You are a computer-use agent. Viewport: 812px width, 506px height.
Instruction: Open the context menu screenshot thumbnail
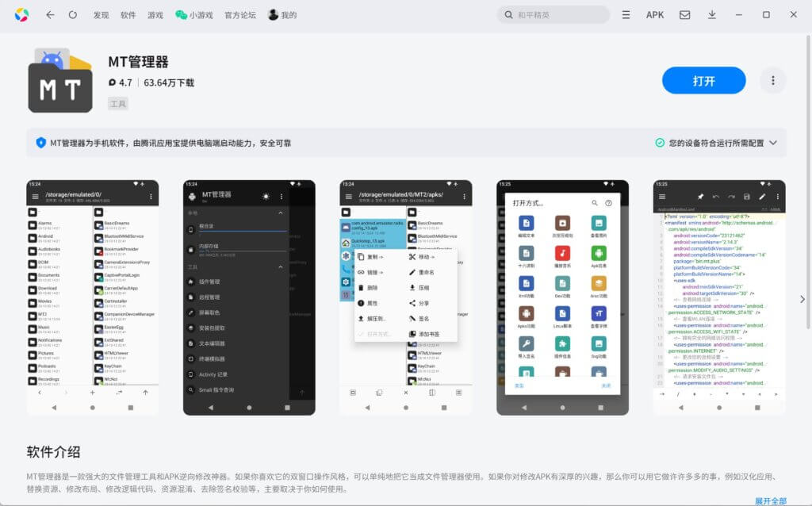coord(406,297)
